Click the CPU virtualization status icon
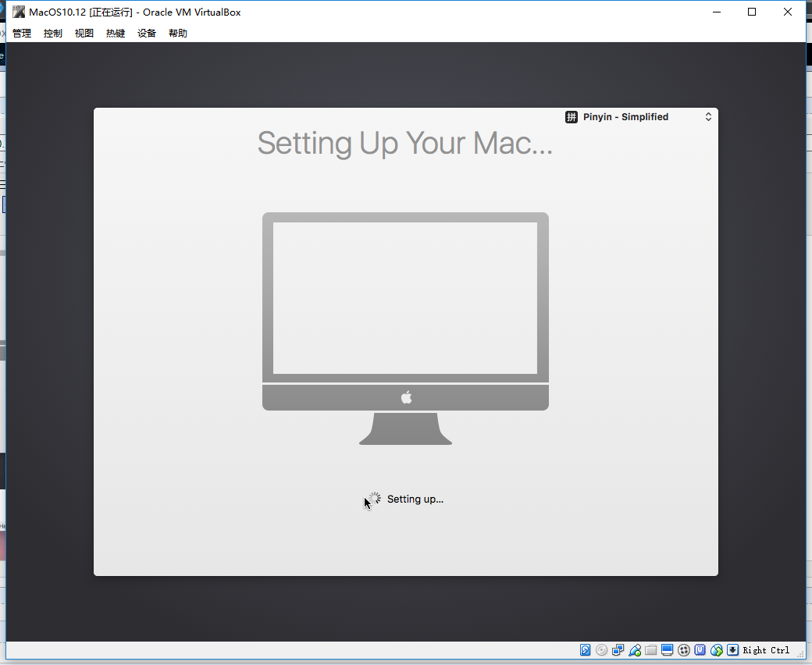The height and width of the screenshot is (665, 812). [x=700, y=650]
